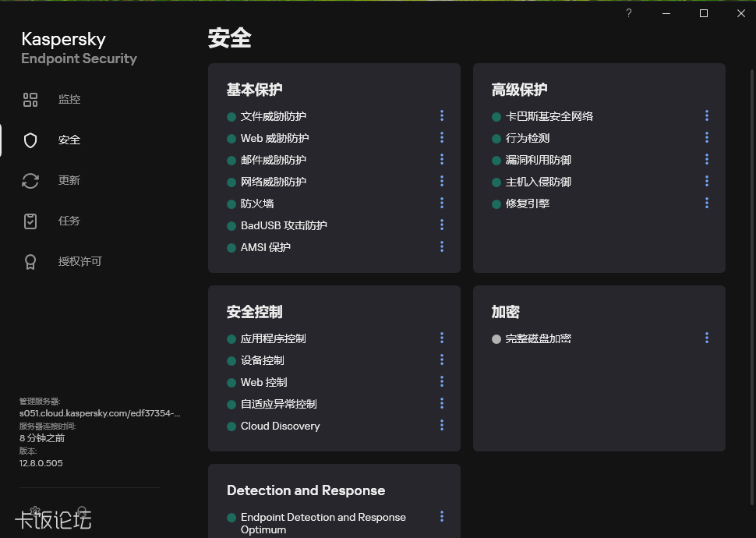Open the 任务 tasks clipboard icon
This screenshot has height=538, width=756.
[x=30, y=221]
